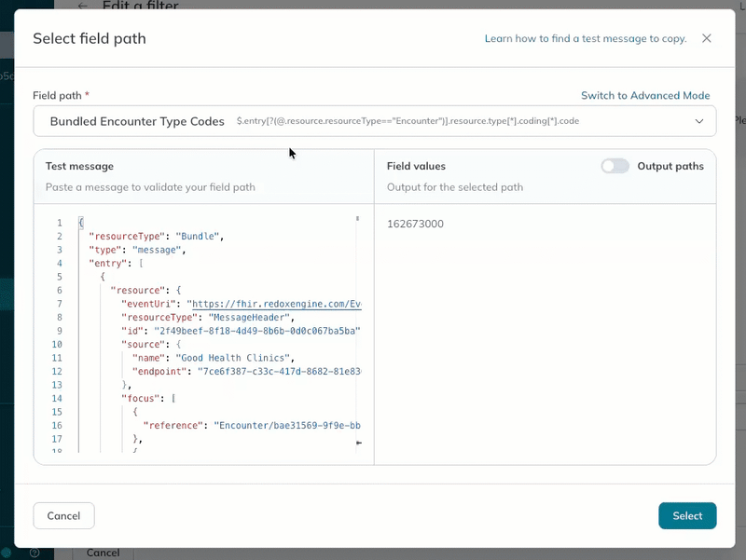Click line number 10 in editor gutter
Image resolution: width=746 pixels, height=560 pixels.
tap(57, 345)
